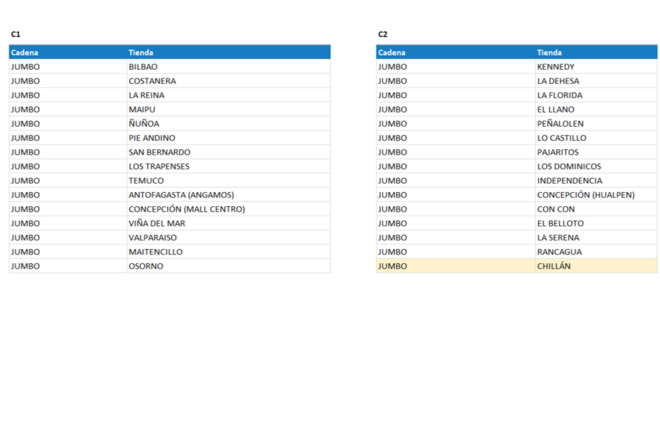Select the VIÑA DEL MAR cell
Screen dimensions: 660x440
(157, 223)
